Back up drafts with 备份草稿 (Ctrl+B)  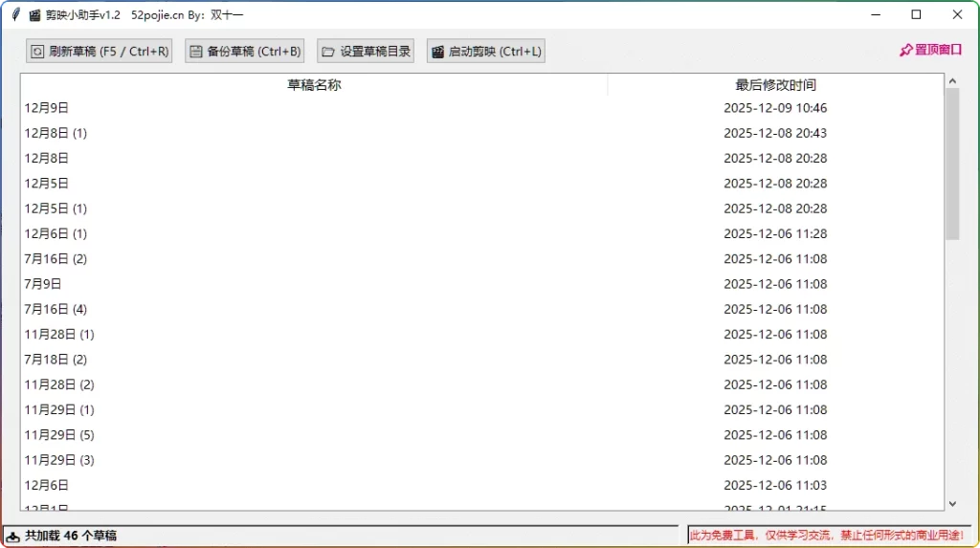click(x=244, y=52)
